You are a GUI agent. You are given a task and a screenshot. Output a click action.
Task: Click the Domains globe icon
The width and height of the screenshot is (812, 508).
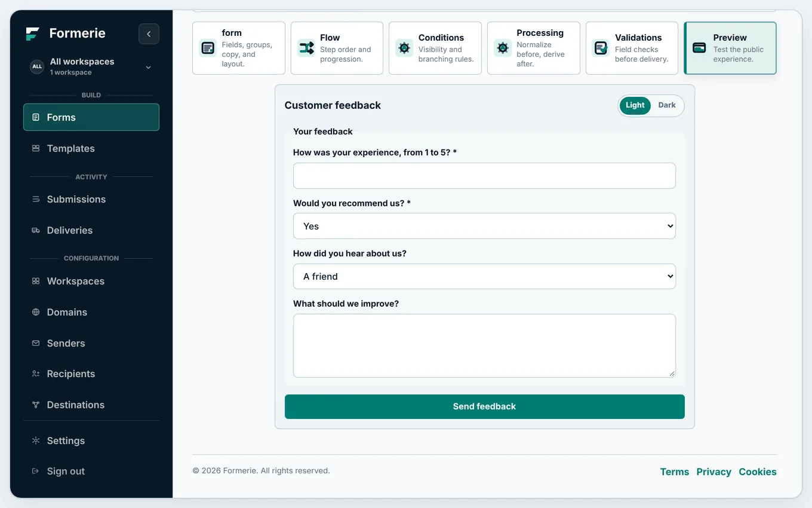[x=36, y=312]
